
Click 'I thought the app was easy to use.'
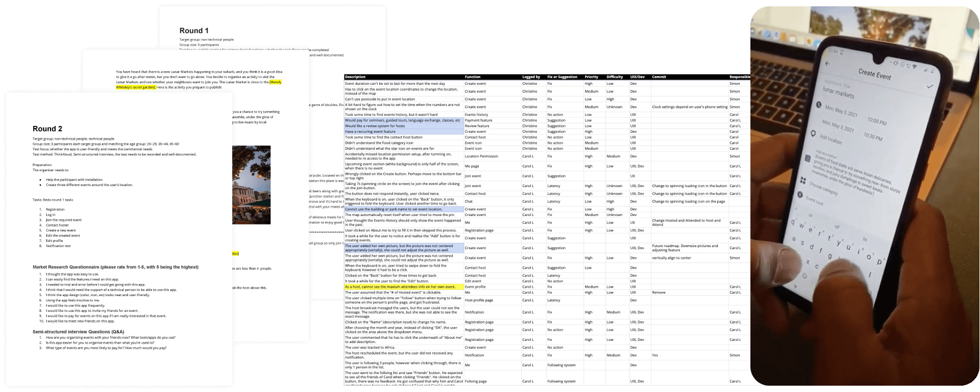72,274
